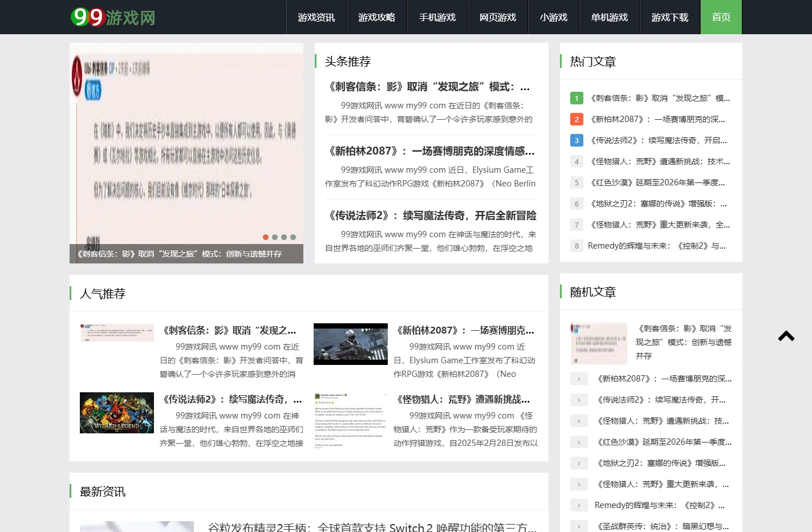
Task: Open 人气推荐 thumbnail for 《刺客信条：影》
Action: click(117, 332)
